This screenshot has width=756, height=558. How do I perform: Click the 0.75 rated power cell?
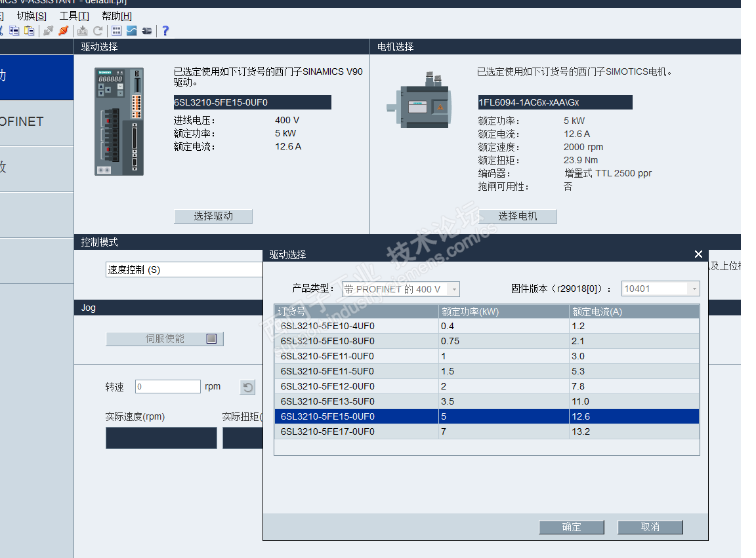(x=504, y=341)
